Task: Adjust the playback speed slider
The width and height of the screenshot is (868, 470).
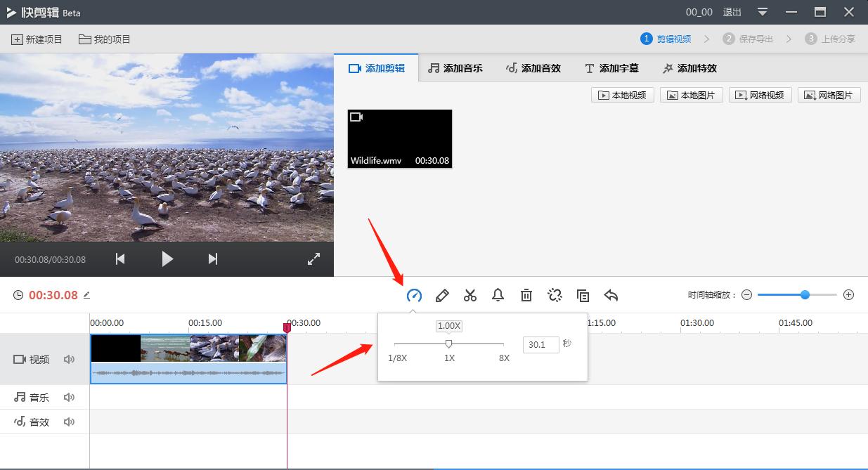Action: tap(448, 344)
